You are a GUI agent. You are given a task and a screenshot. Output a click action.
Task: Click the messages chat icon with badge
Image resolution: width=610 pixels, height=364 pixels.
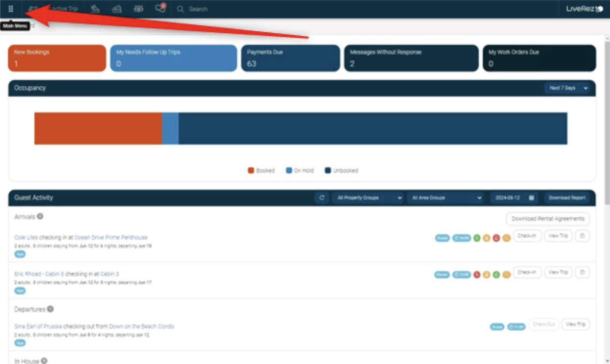click(x=160, y=8)
